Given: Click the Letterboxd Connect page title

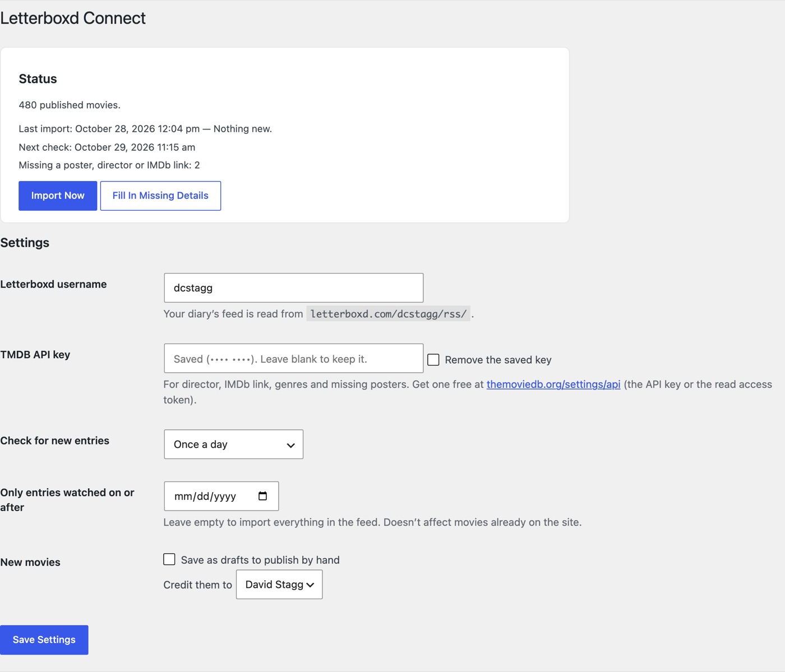Looking at the screenshot, I should tap(73, 18).
